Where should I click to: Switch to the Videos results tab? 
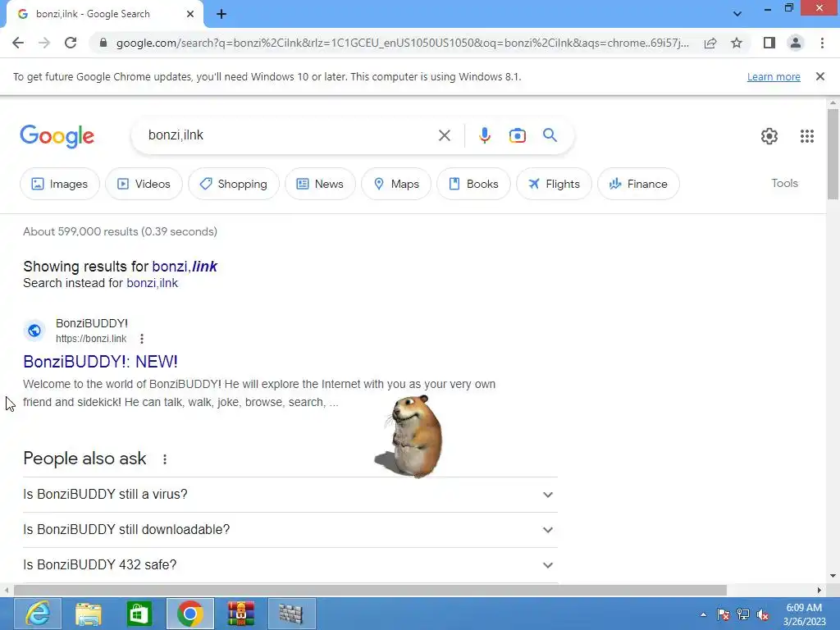[x=144, y=184]
